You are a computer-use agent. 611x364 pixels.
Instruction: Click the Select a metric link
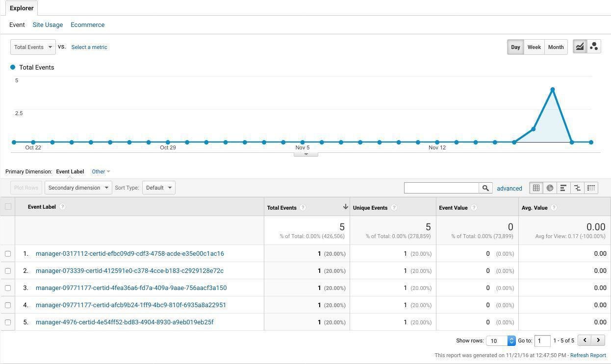coord(89,47)
